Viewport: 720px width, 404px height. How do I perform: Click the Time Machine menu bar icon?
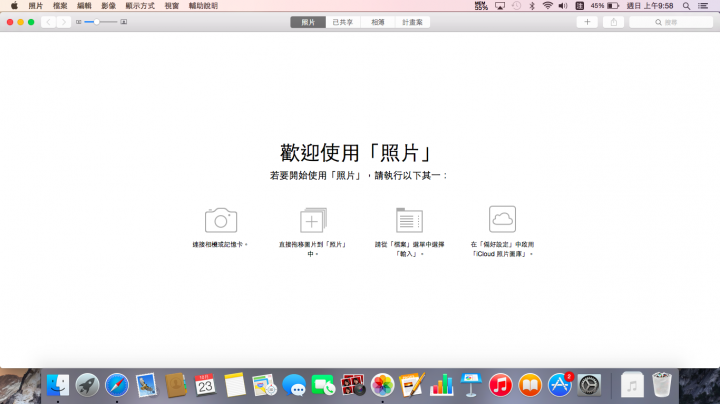(516, 6)
